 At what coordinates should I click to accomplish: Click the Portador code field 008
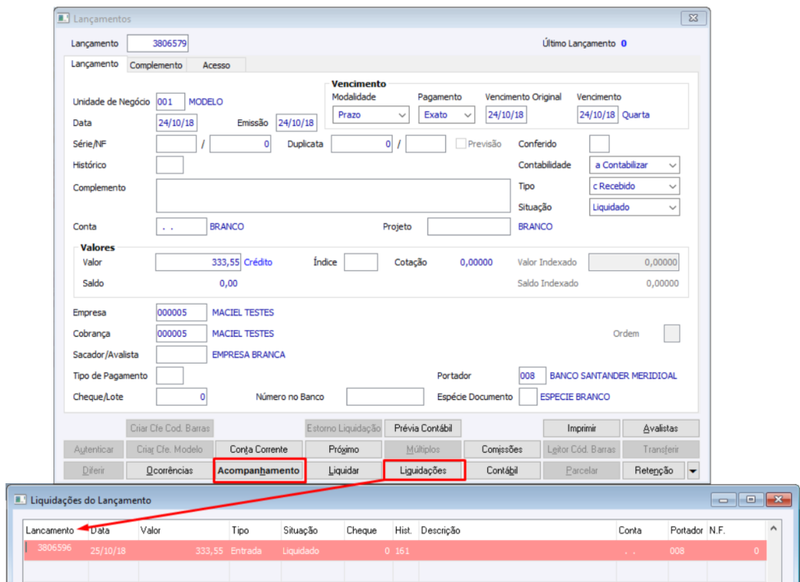click(x=532, y=376)
